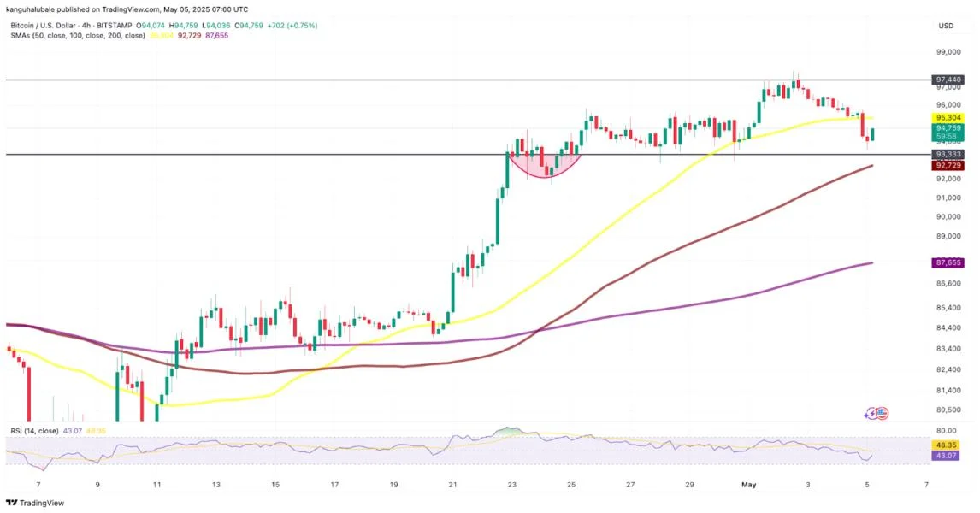This screenshot has height=513, width=980.
Task: Click the +702 (+0.75%) change value
Action: click(292, 26)
